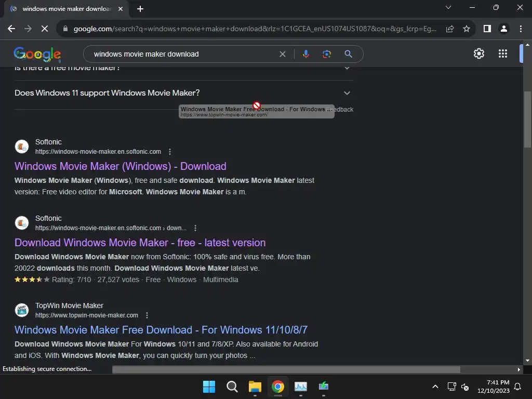The height and width of the screenshot is (399, 532).
Task: Go back to the previous page
Action: point(11,29)
